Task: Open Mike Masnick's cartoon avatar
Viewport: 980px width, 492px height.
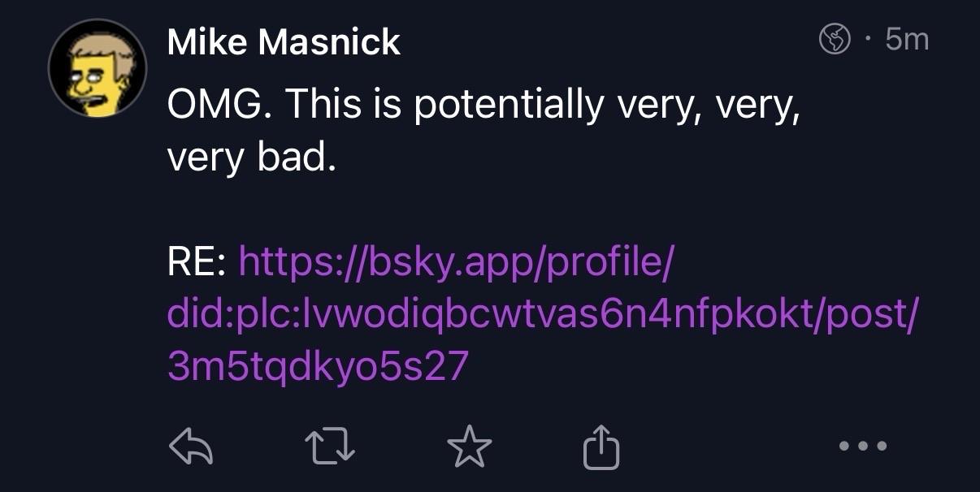Action: pyautogui.click(x=98, y=68)
